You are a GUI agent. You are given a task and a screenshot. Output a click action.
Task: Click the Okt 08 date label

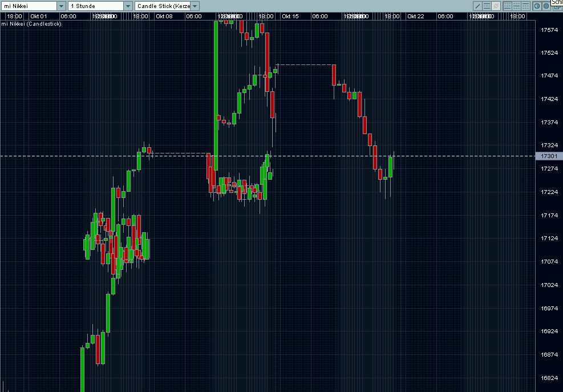click(164, 16)
